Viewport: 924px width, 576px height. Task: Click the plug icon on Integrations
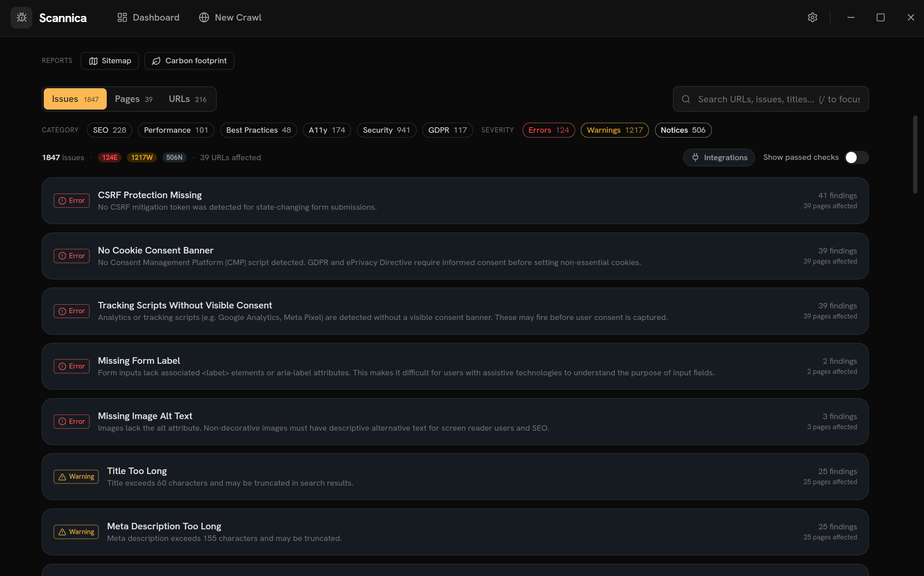pos(695,157)
